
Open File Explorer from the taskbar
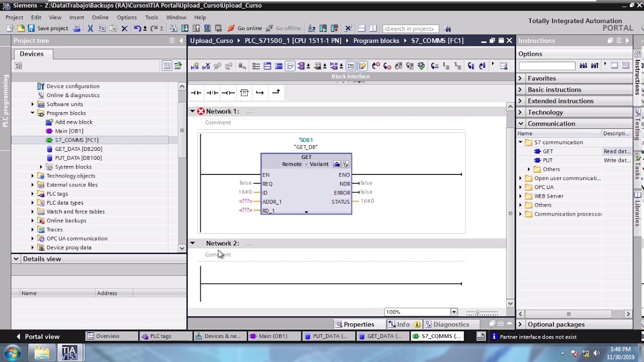point(42,353)
